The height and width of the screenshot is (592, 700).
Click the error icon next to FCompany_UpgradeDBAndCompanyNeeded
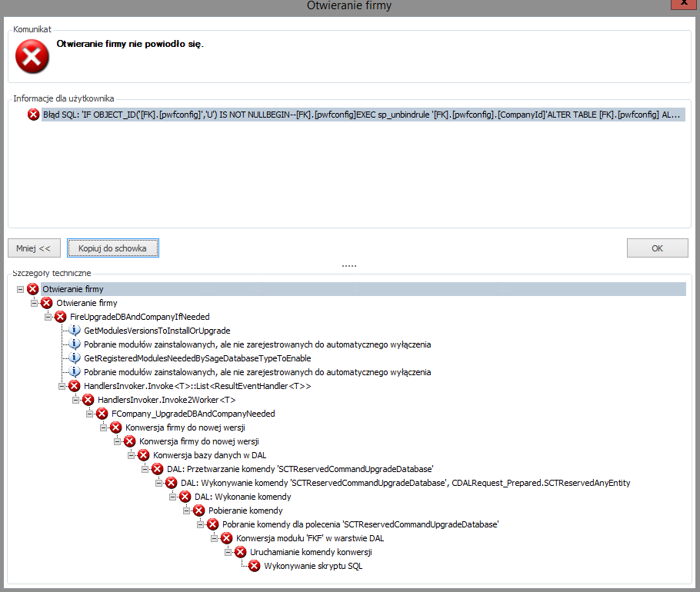pos(102,414)
